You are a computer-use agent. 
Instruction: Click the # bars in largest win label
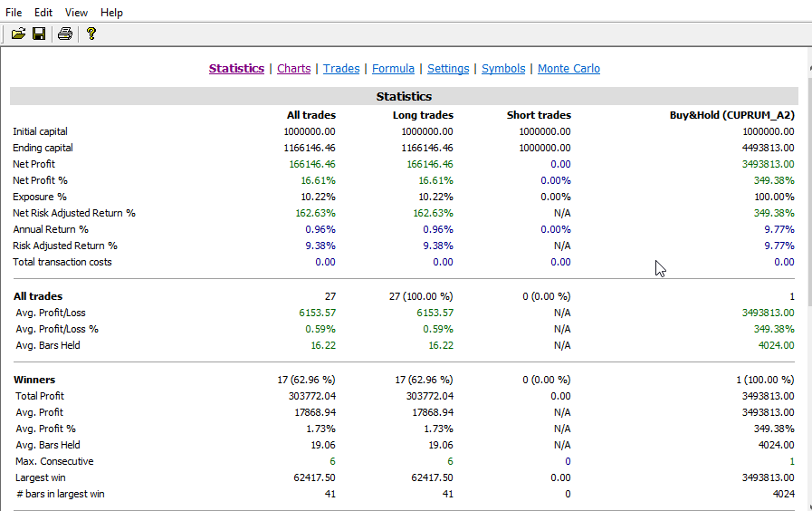(x=60, y=494)
